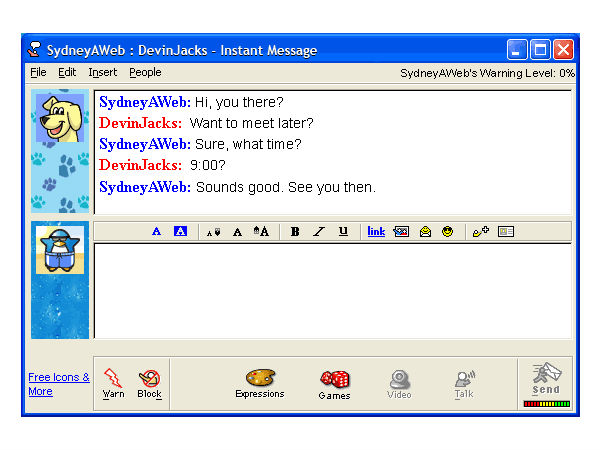
Task: Block this buddy with Block button
Action: [x=149, y=384]
